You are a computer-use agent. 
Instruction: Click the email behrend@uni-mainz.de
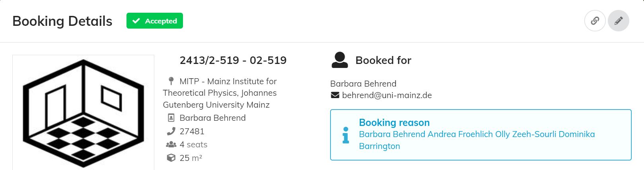click(387, 95)
